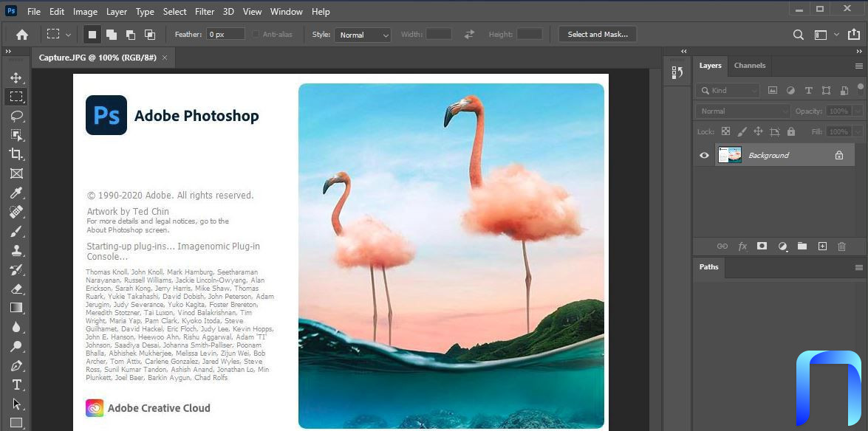Open the Fill slider arrow

[x=858, y=131]
